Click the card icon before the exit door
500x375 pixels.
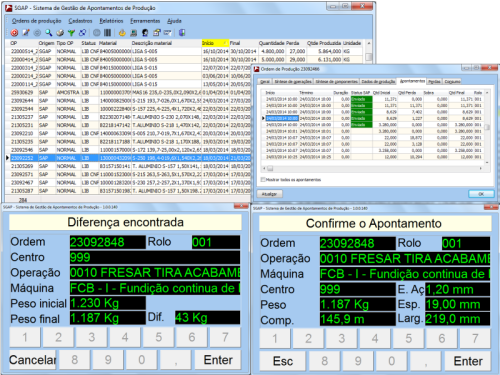167,33
